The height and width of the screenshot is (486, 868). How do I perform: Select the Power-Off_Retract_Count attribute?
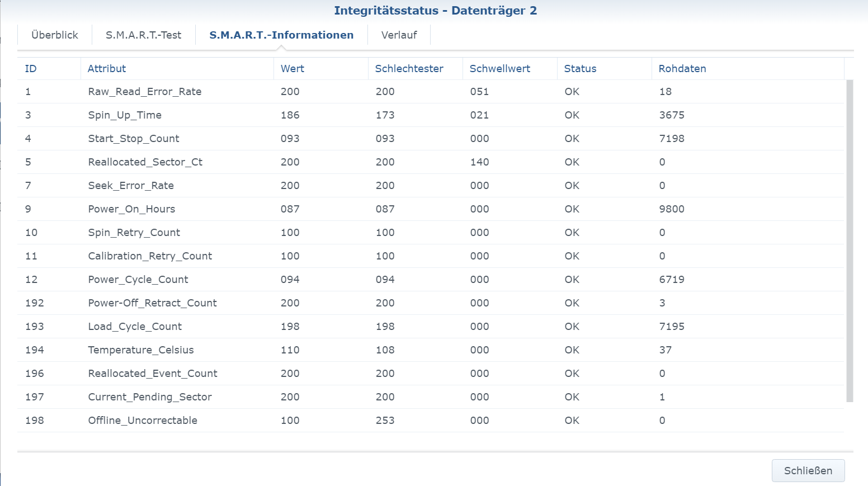(x=152, y=303)
